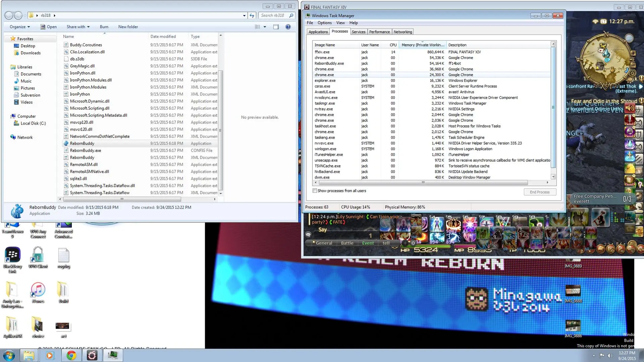The height and width of the screenshot is (362, 644).
Task: Select Downloads in Favorites
Action: (30, 53)
